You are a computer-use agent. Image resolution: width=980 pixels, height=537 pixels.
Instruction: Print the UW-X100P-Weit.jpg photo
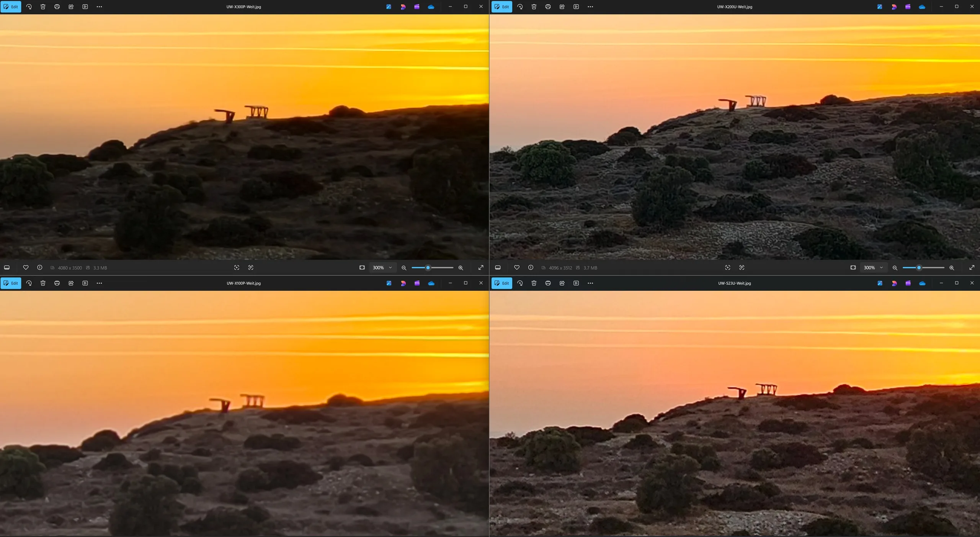click(x=57, y=283)
